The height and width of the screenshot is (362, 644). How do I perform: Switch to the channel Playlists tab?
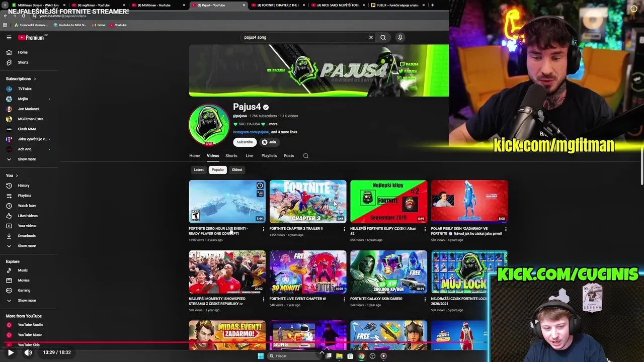(269, 156)
